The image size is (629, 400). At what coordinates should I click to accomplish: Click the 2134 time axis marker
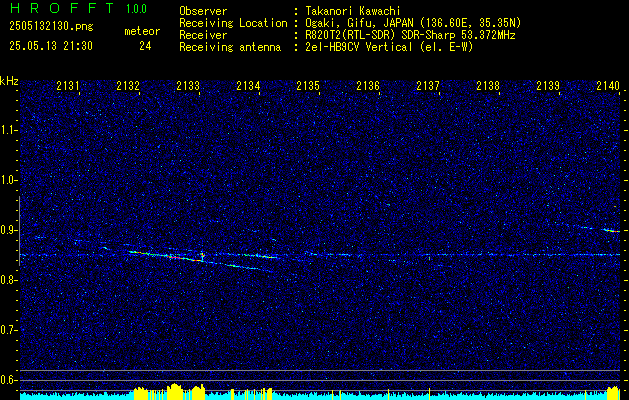(248, 85)
